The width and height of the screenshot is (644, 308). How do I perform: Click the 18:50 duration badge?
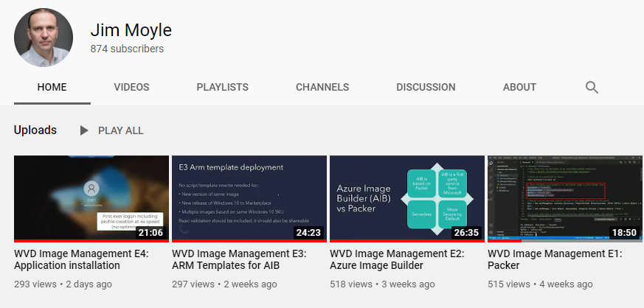coord(624,233)
